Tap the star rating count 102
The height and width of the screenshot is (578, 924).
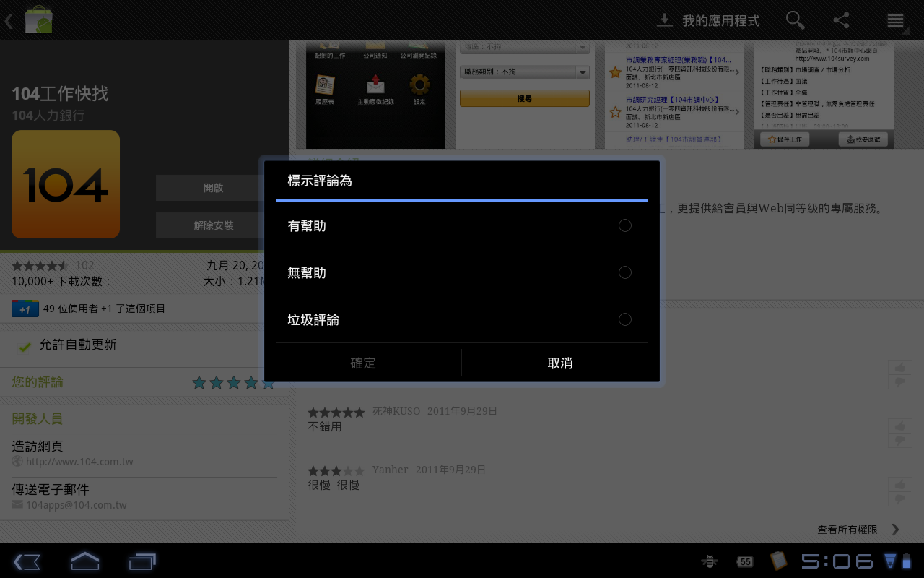click(x=84, y=266)
